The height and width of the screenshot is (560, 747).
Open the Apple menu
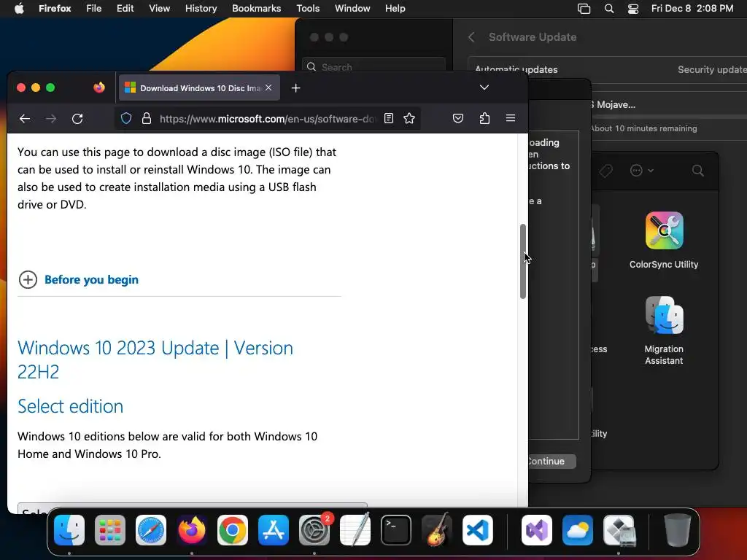click(x=19, y=9)
